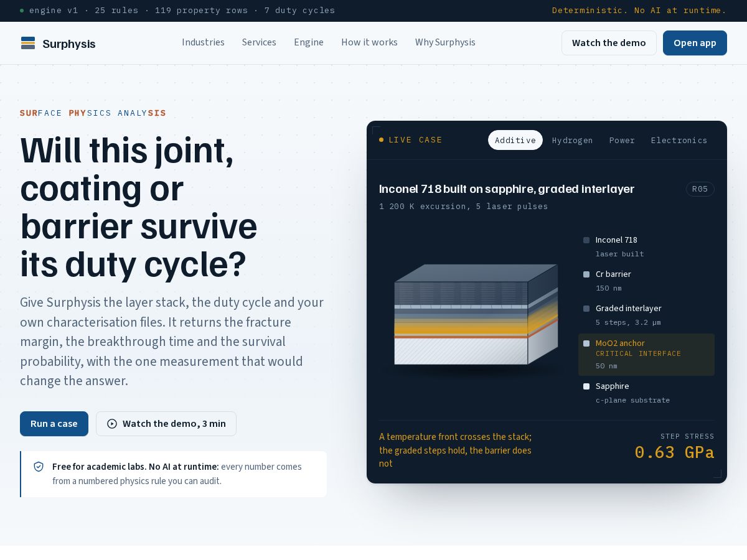Click the green engine status dot
The width and height of the screenshot is (747, 560).
point(22,11)
